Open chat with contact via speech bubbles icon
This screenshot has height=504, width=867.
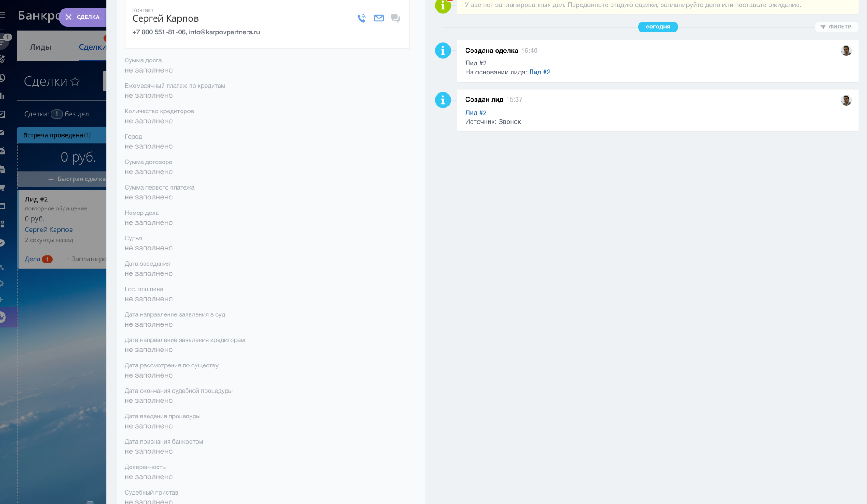coord(395,18)
